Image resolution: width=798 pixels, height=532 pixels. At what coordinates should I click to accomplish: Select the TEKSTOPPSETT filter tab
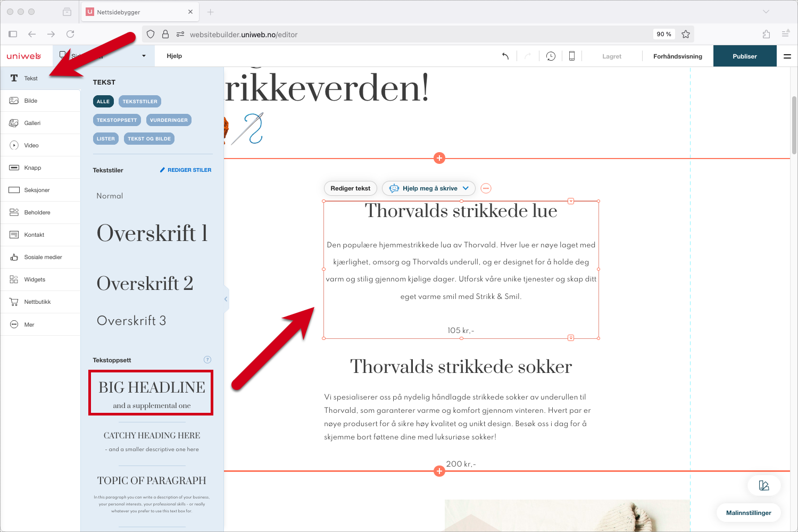117,120
